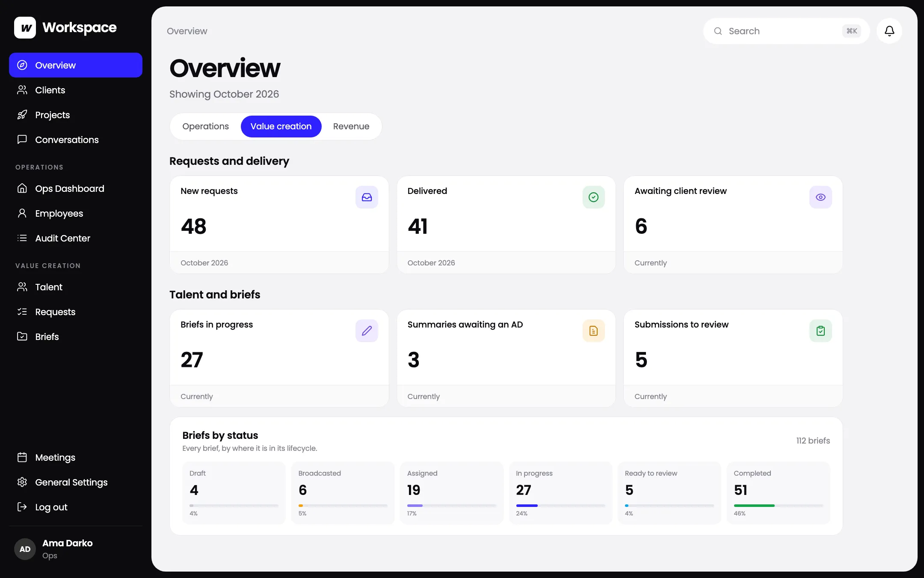Click the Projects rocket icon

(22, 115)
